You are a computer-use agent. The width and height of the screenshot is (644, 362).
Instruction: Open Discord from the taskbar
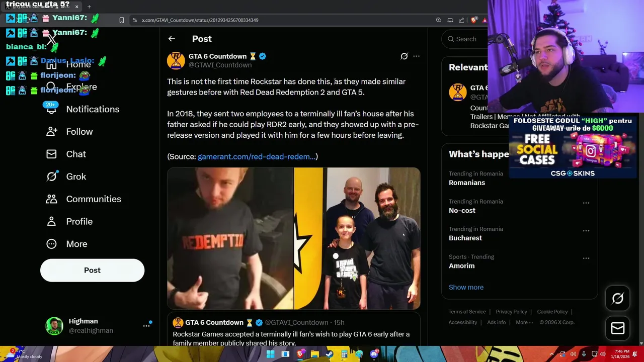click(x=374, y=354)
